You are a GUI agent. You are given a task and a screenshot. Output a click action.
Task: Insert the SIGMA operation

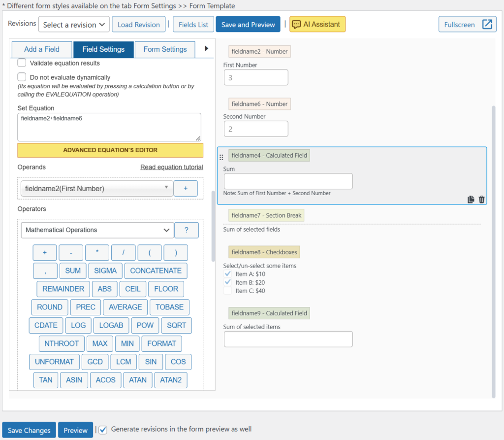point(105,271)
